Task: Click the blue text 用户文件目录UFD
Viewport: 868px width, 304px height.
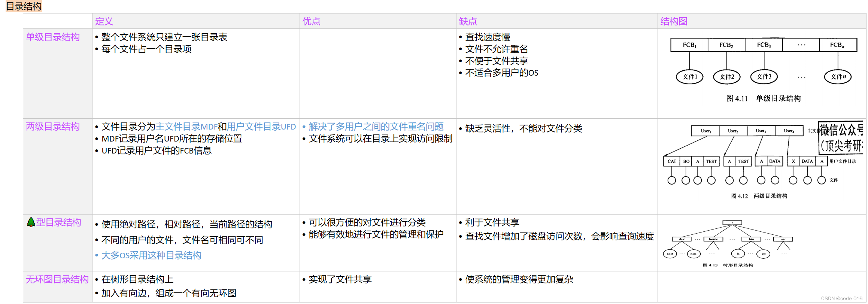Action: (x=261, y=127)
